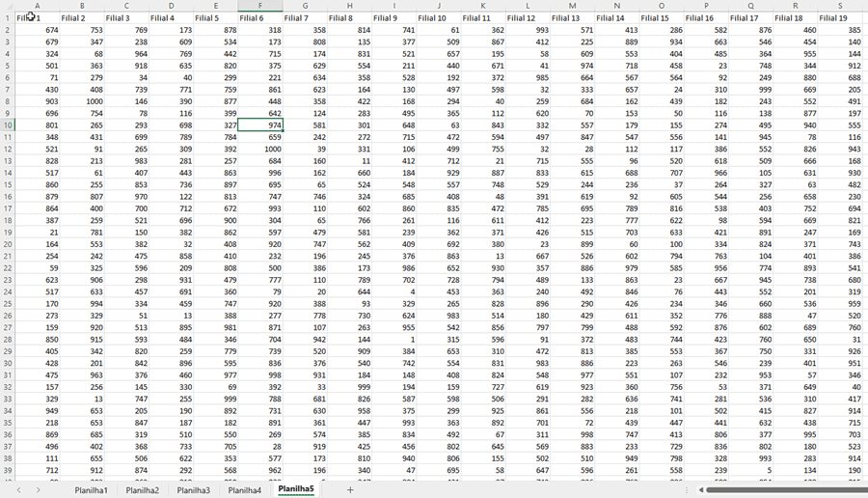The width and height of the screenshot is (868, 498).
Task: Click the row 38 header
Action: (7, 458)
